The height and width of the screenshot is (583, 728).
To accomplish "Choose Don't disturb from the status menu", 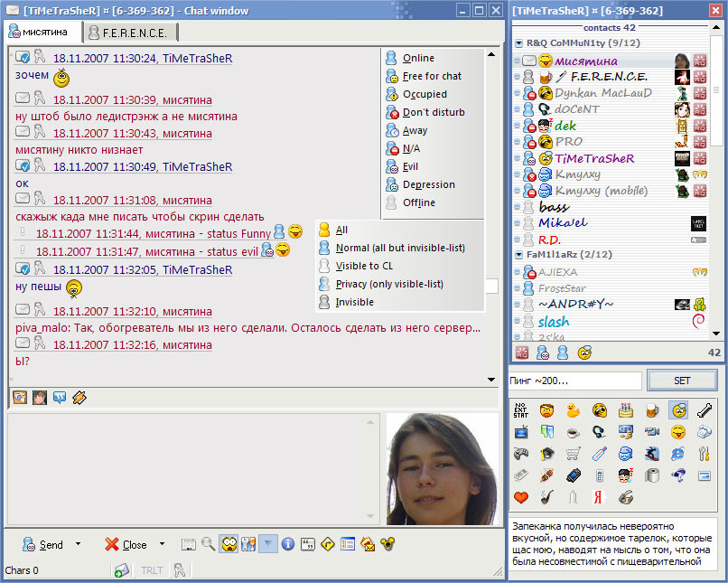I will click(x=433, y=112).
